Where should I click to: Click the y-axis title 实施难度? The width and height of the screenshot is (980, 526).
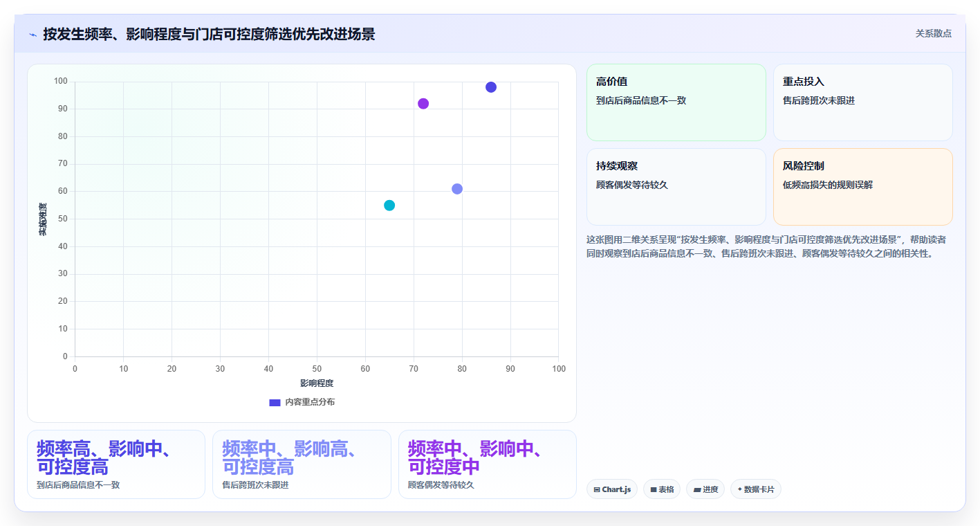(43, 219)
